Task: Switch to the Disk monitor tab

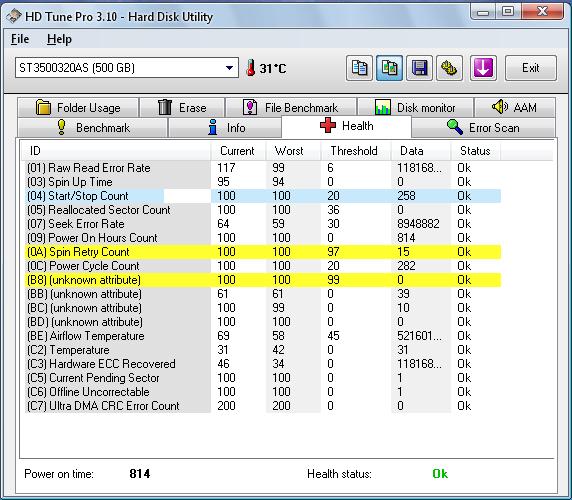Action: 416,108
